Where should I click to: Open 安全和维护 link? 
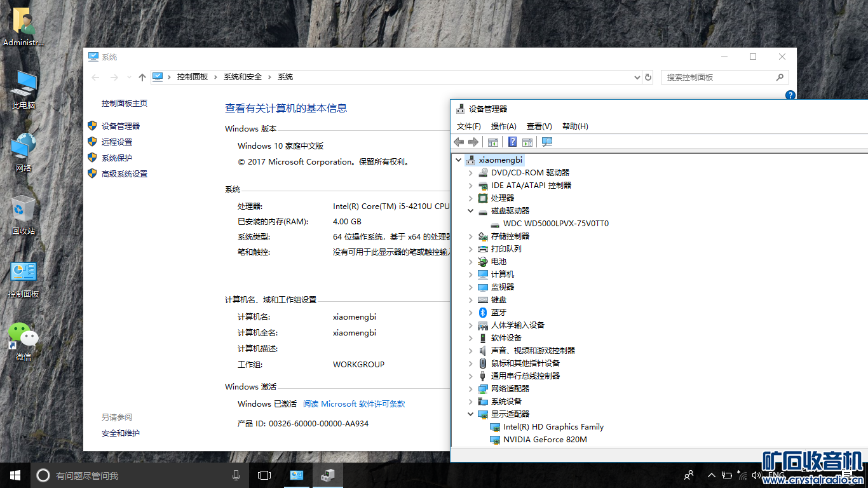[x=121, y=433]
